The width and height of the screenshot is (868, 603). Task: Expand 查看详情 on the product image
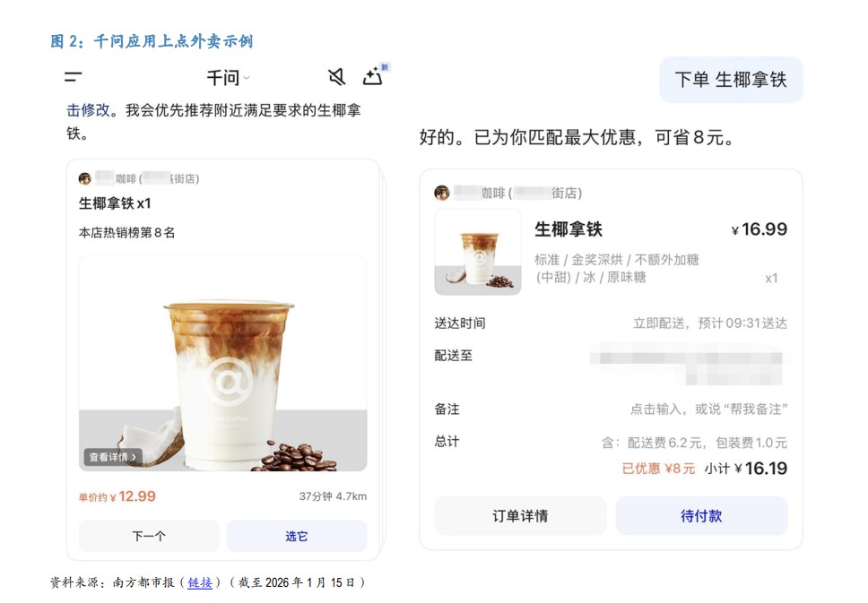pos(113,457)
